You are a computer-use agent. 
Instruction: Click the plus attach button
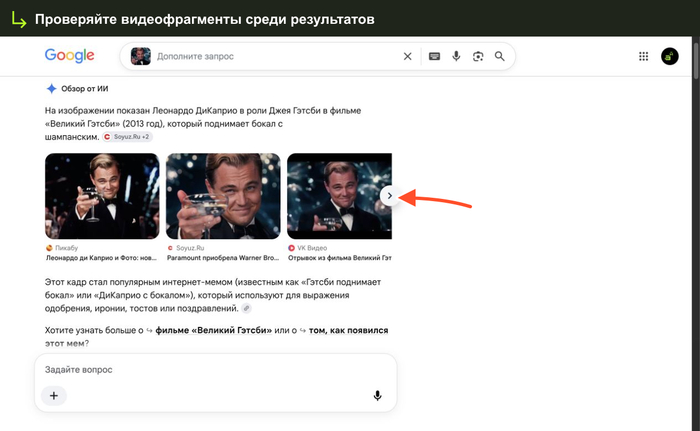tap(54, 396)
